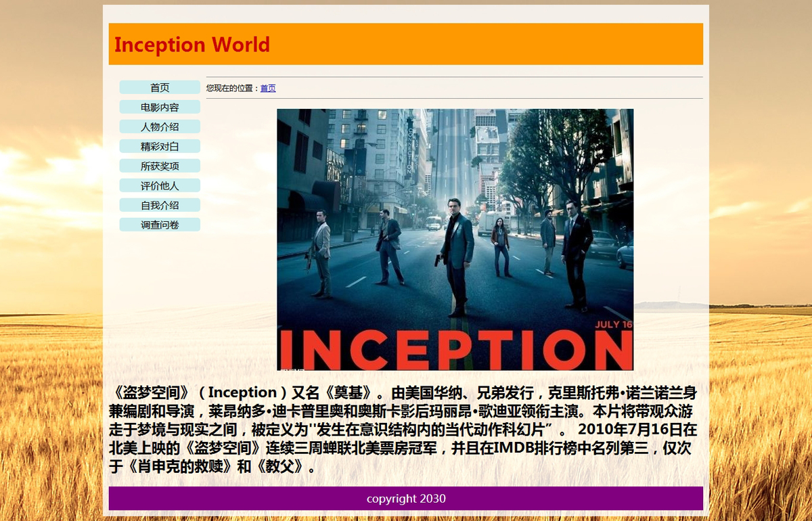This screenshot has width=812, height=521.
Task: Open the 自我介绍 page
Action: pos(160,205)
